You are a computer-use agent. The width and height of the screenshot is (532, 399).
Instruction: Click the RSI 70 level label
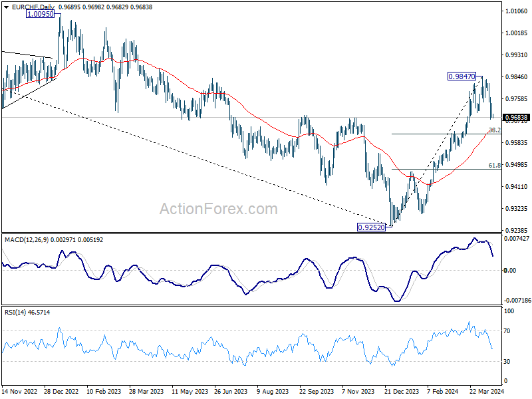pyautogui.click(x=507, y=331)
